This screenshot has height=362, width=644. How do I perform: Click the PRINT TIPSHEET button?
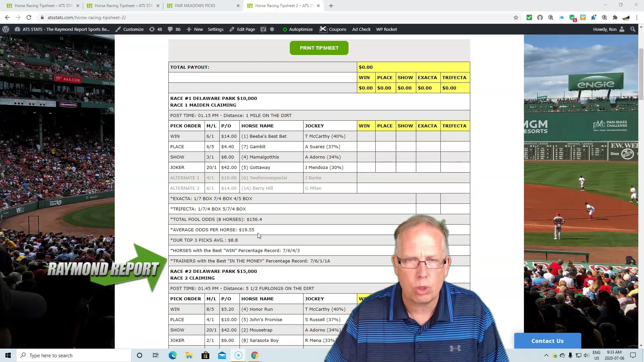(319, 48)
